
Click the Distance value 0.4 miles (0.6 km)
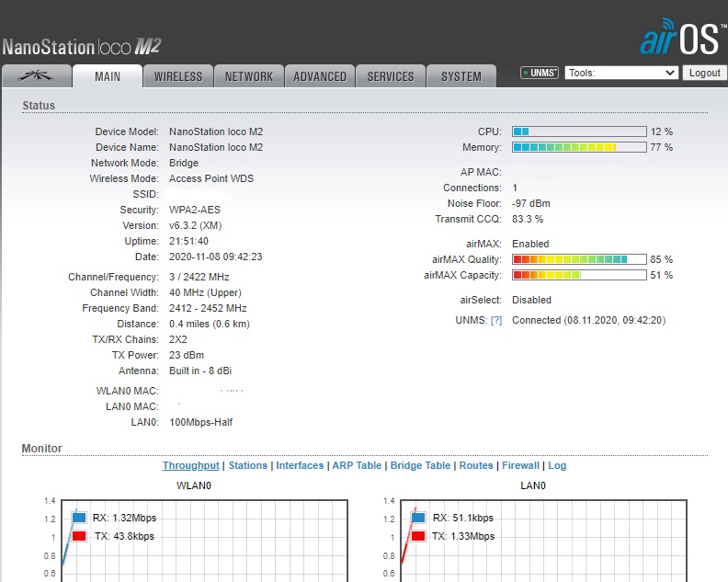(210, 324)
